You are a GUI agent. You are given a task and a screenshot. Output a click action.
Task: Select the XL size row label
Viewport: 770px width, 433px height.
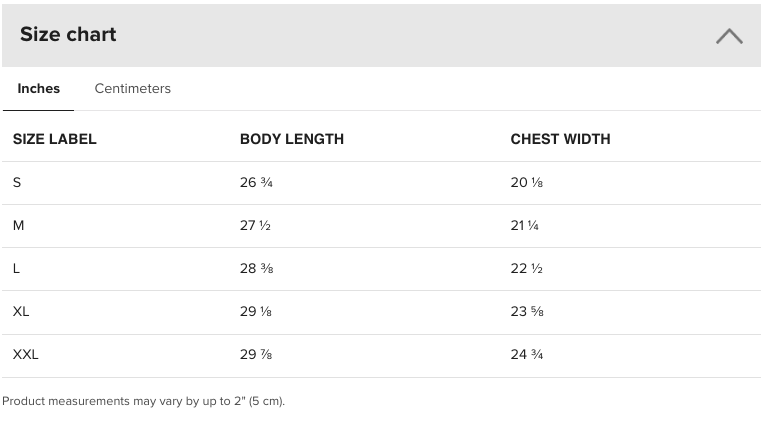tap(21, 311)
